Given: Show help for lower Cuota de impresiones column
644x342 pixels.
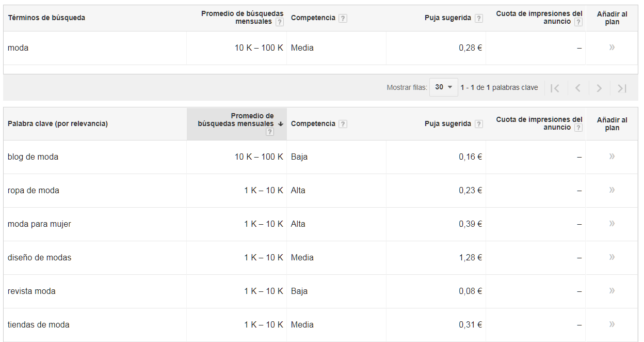Looking at the screenshot, I should click(x=578, y=128).
